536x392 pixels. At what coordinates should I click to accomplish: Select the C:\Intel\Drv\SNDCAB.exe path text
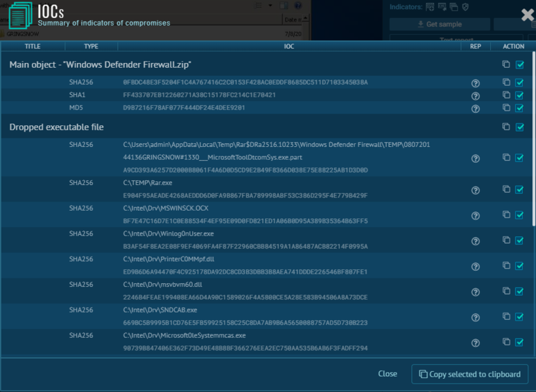160,310
